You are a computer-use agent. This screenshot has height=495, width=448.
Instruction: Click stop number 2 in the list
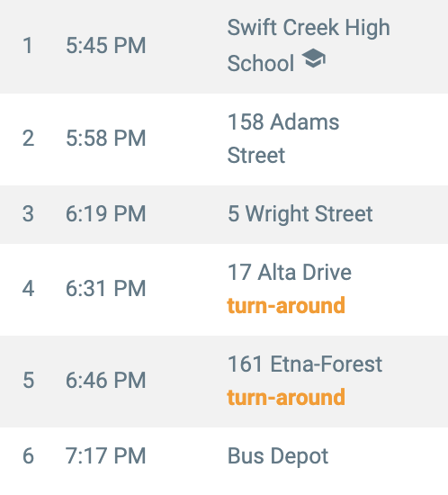click(28, 139)
